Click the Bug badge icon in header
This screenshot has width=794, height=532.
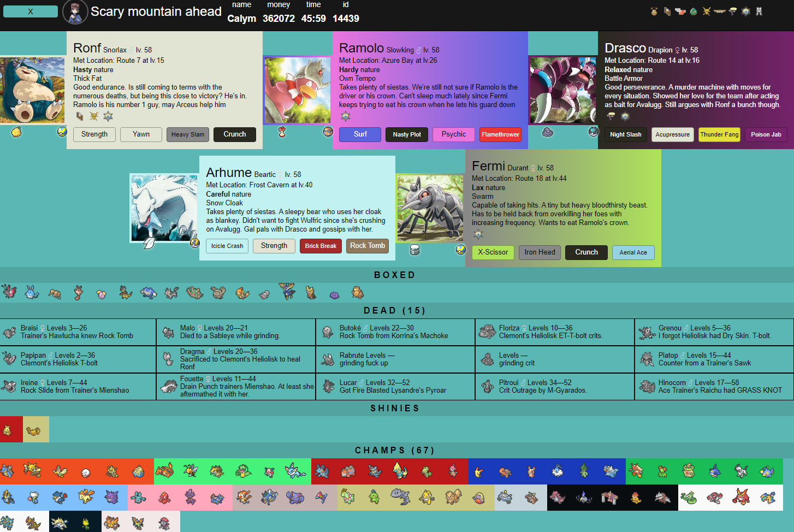click(654, 11)
